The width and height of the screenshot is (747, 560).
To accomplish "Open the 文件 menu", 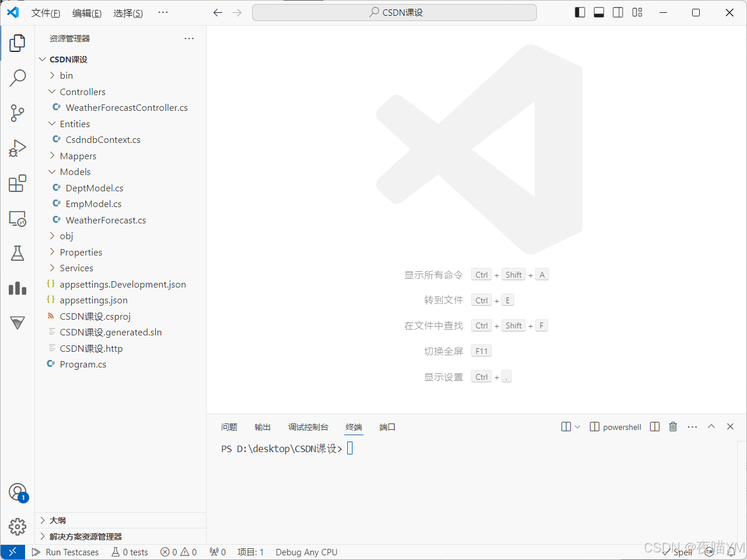I will [46, 13].
